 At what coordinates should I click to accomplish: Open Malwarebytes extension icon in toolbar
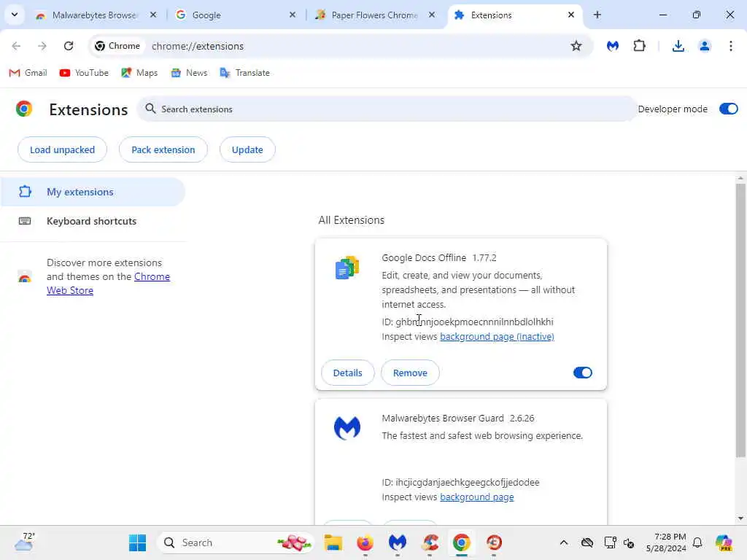[613, 46]
